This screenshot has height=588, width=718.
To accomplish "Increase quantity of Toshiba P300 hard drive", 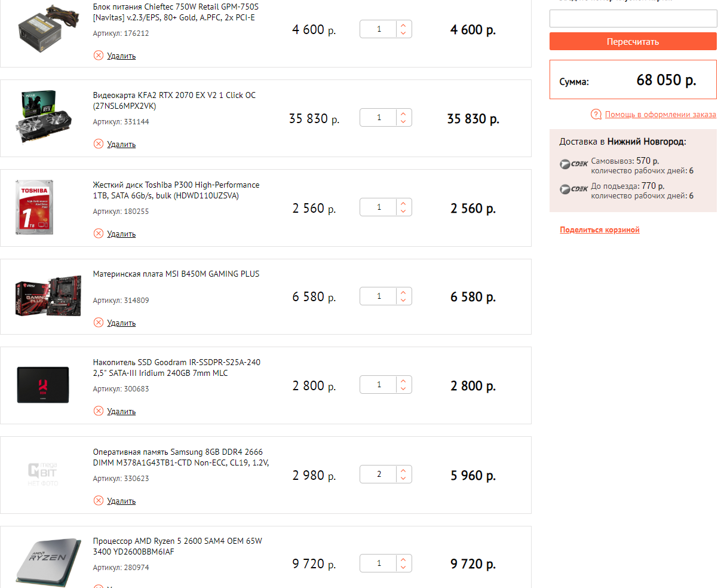I will pos(403,204).
